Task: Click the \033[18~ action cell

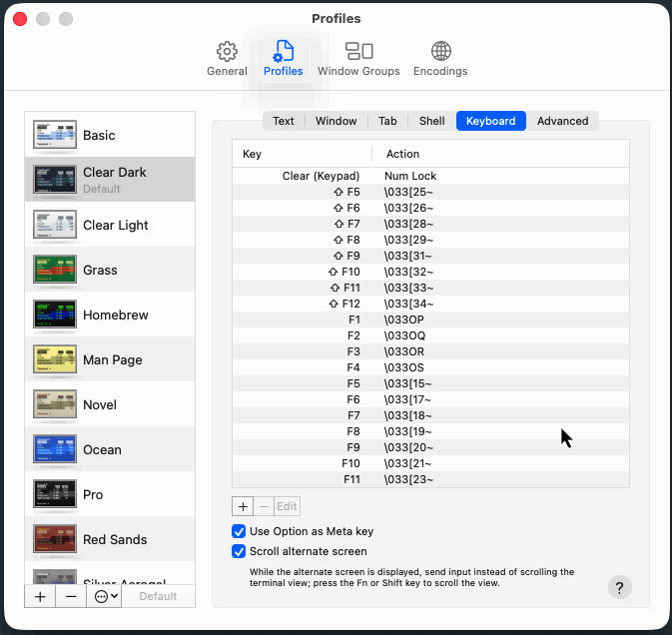Action: 407,415
